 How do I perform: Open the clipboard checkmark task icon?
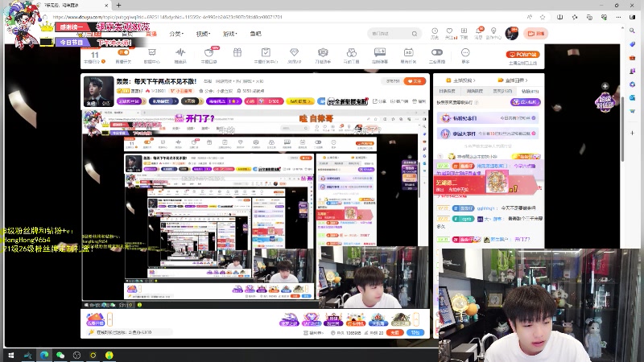[x=266, y=52]
